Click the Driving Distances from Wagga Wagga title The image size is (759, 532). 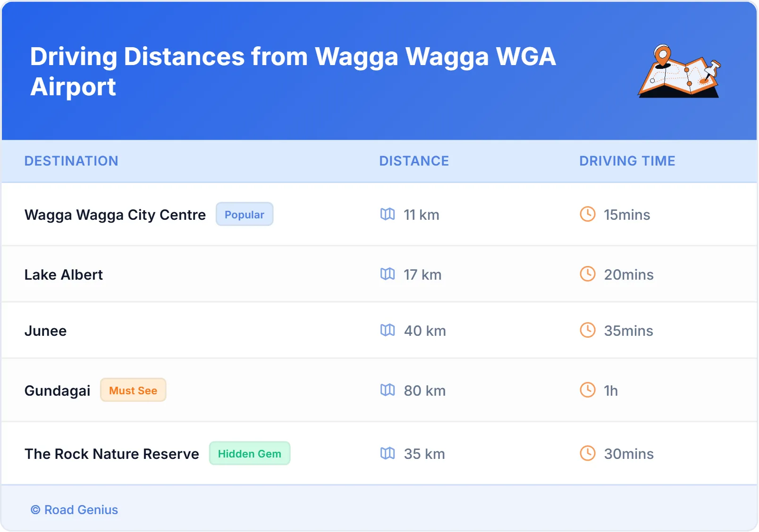tap(293, 71)
